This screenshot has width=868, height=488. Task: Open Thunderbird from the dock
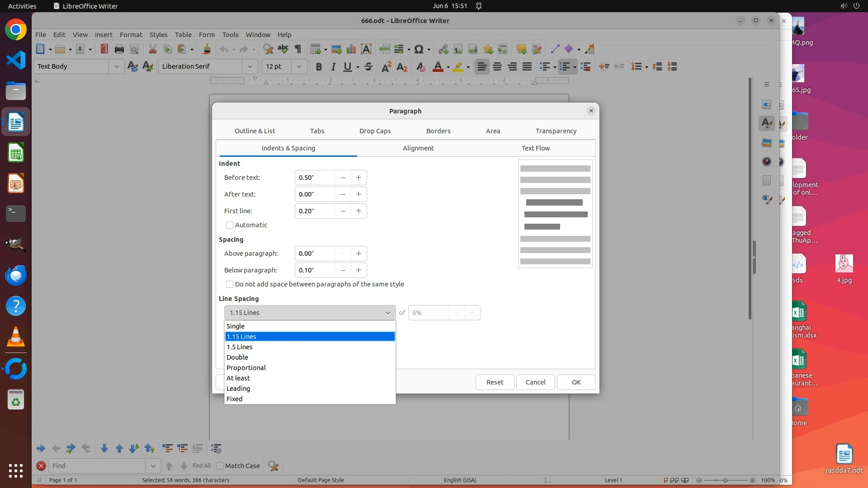click(x=16, y=275)
